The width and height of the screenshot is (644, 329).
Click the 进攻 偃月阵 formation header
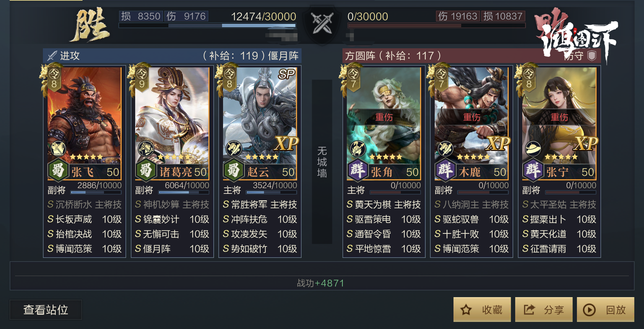pos(172,56)
